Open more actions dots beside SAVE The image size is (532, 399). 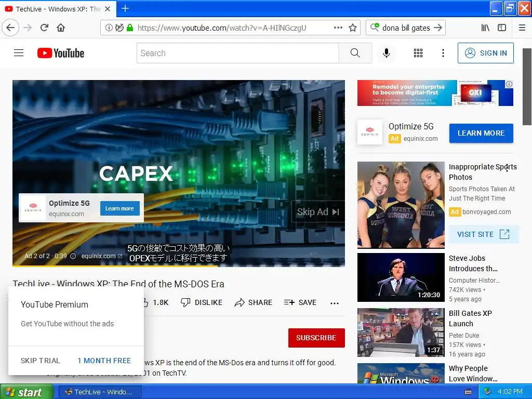point(335,303)
